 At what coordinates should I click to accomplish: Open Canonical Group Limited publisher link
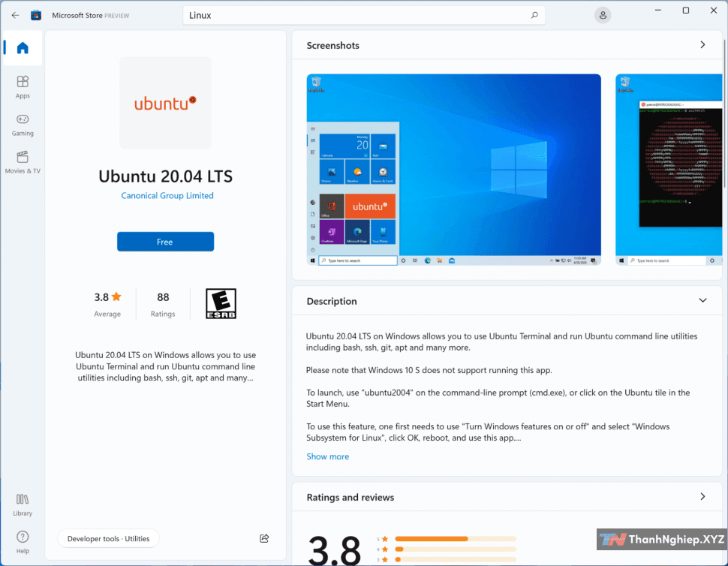click(x=167, y=195)
